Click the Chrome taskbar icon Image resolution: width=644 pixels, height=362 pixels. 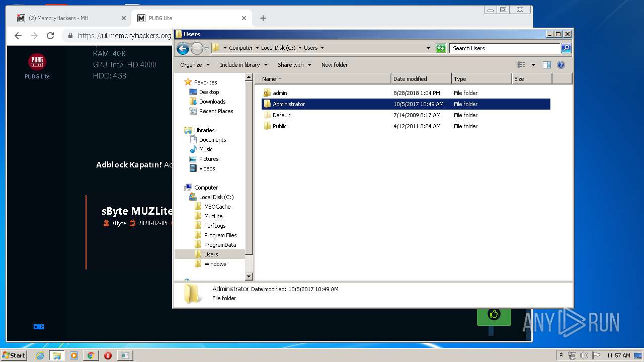pos(91,355)
